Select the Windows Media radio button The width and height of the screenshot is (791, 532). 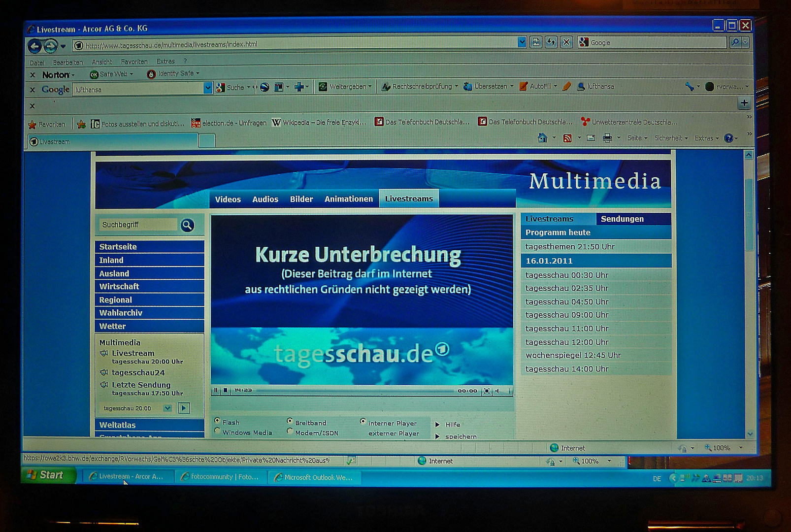pos(217,431)
